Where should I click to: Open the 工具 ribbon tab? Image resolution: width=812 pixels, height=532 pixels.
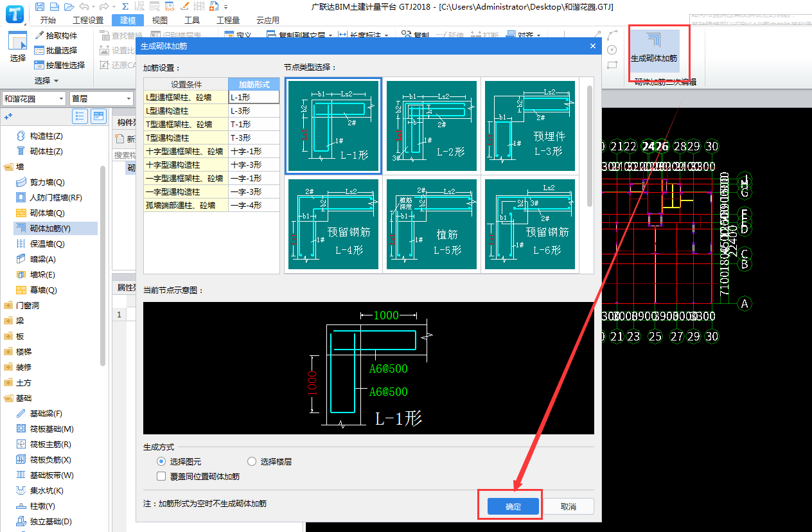point(192,20)
